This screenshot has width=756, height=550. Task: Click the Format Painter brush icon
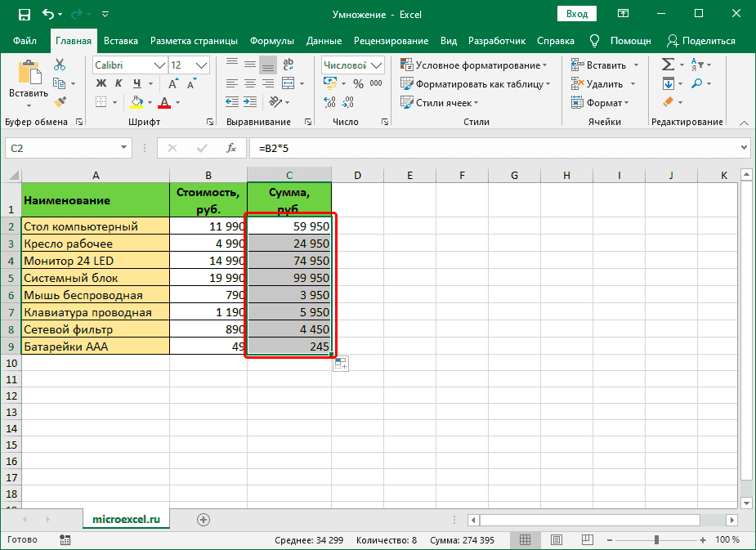point(60,101)
